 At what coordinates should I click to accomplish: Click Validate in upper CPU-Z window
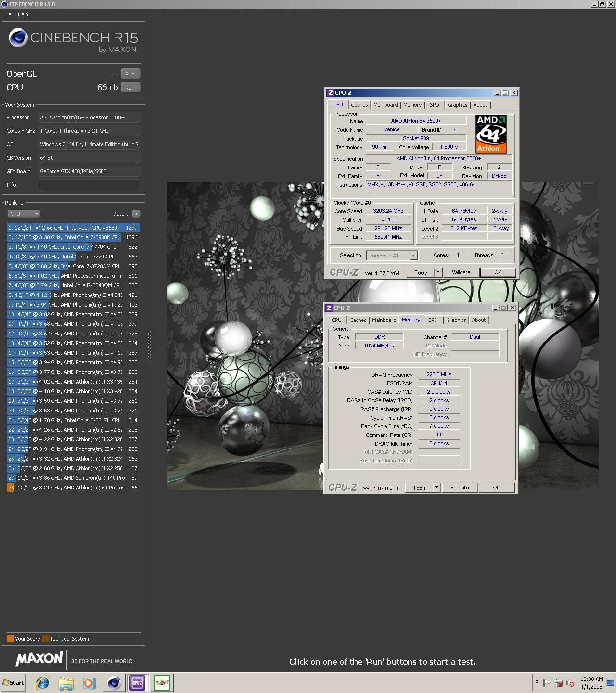[x=461, y=273]
